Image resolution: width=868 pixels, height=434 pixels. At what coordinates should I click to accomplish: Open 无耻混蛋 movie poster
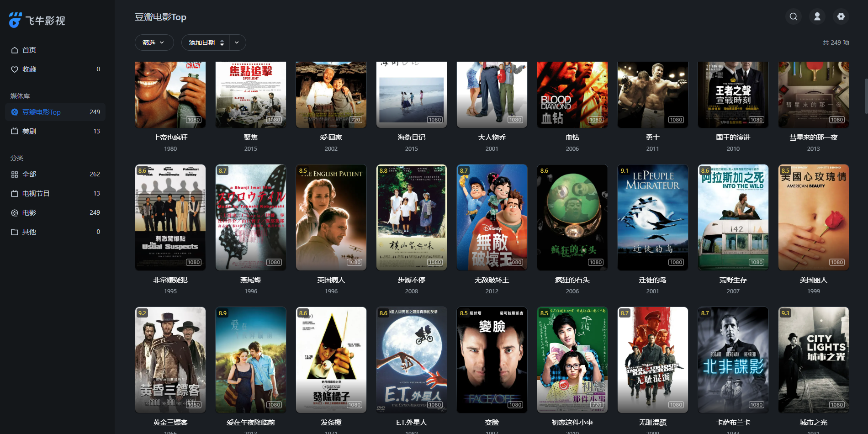click(x=653, y=360)
